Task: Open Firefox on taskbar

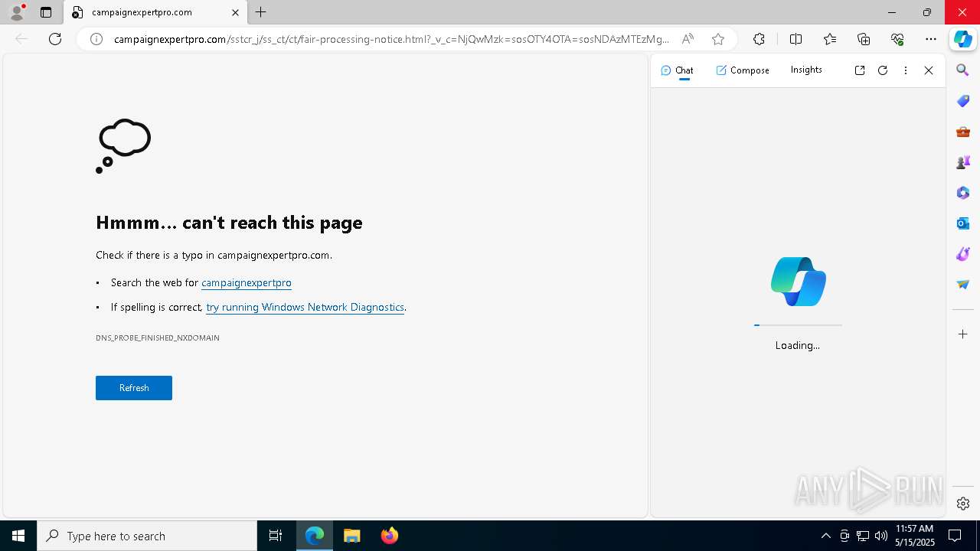Action: (x=390, y=536)
